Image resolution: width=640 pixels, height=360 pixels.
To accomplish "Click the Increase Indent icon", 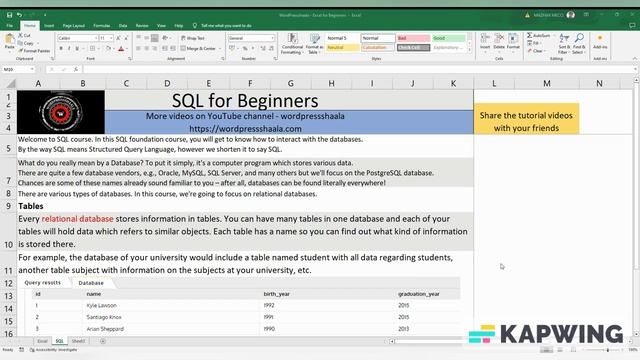I will pyautogui.click(x=173, y=49).
